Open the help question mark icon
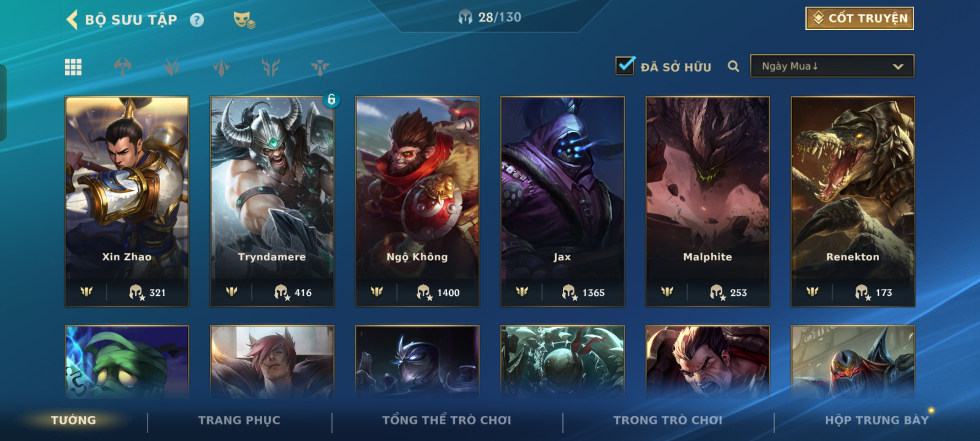 pos(197,20)
